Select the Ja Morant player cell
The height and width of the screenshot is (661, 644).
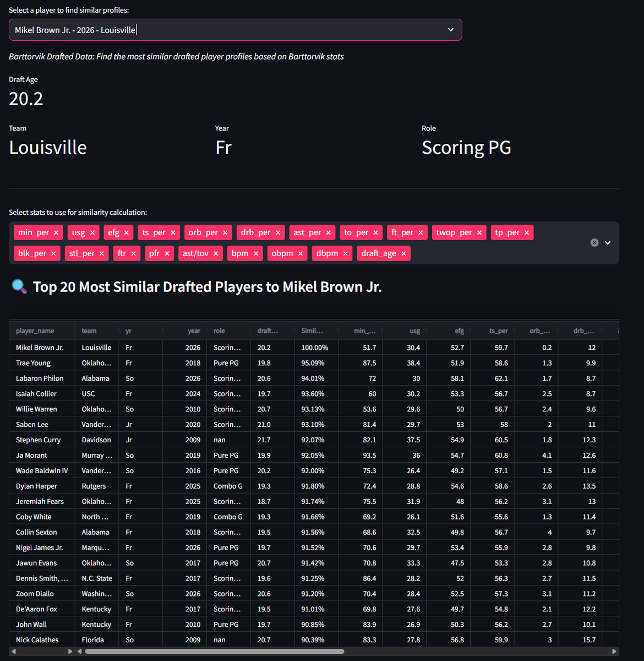(42, 456)
